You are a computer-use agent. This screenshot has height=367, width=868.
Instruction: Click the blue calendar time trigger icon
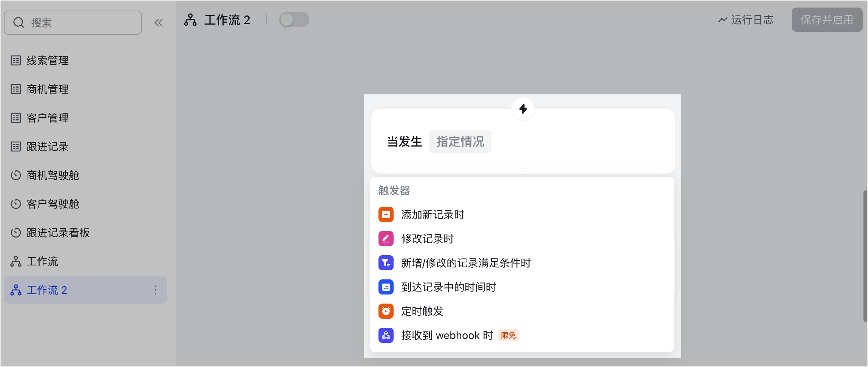(x=386, y=287)
